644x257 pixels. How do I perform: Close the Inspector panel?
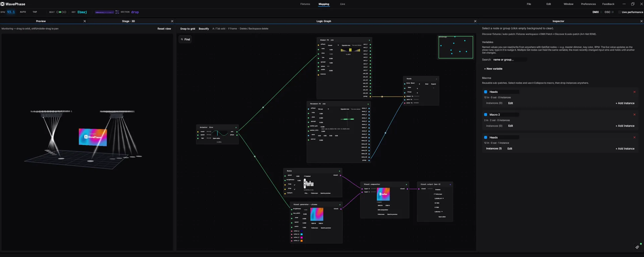(641, 21)
